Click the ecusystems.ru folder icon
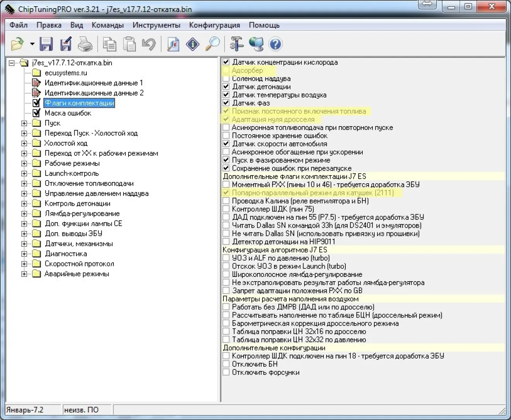Viewport: 511px width, 420px height. [37, 73]
